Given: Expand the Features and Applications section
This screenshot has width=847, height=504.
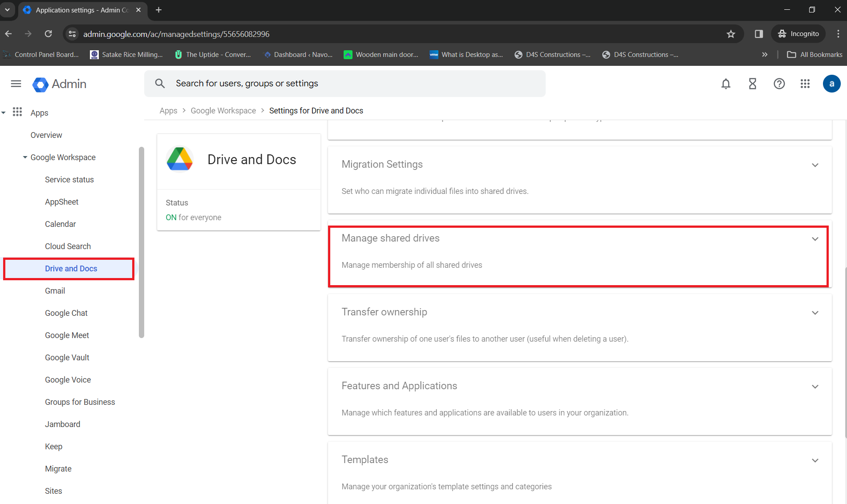Looking at the screenshot, I should coord(815,387).
